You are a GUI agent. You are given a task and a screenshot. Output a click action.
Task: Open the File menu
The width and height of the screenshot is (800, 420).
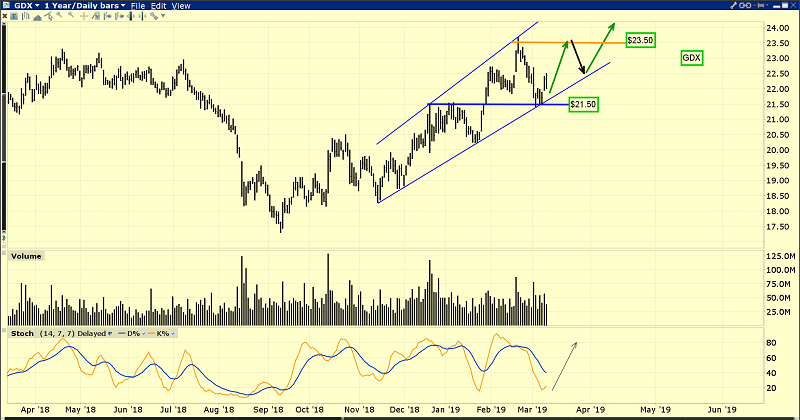point(138,6)
